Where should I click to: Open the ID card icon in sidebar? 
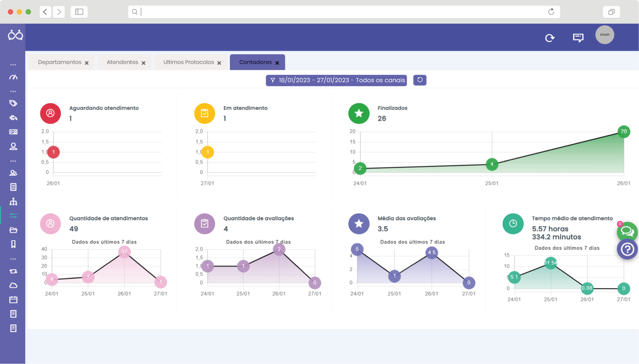tap(13, 132)
